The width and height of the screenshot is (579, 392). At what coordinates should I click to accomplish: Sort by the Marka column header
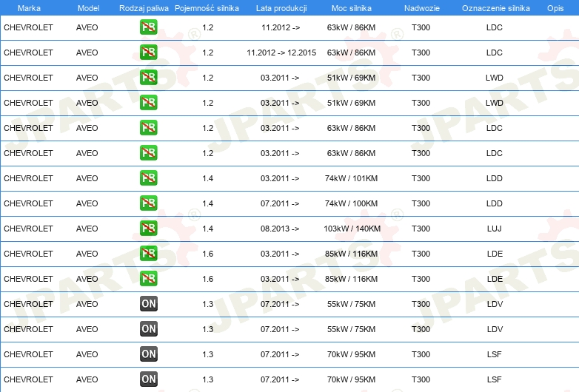(29, 7)
